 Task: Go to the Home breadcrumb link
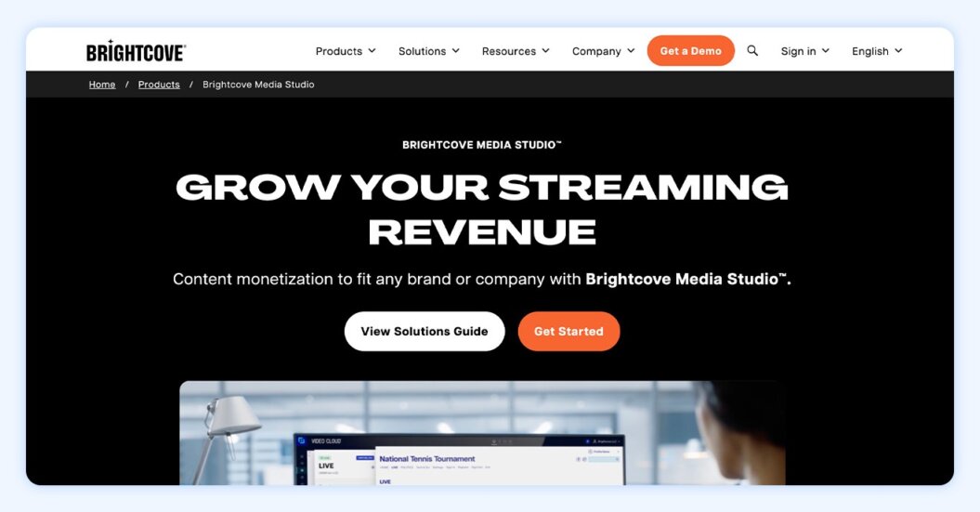click(102, 85)
